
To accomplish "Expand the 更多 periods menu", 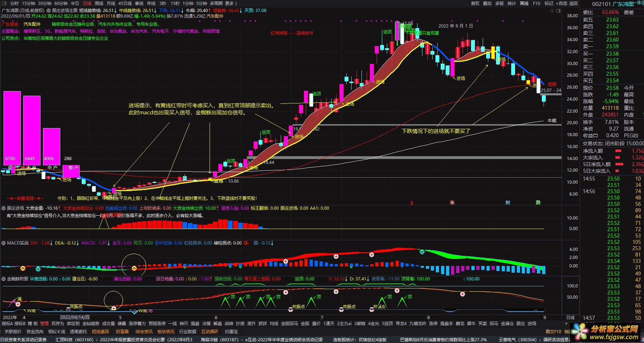I will (231, 3).
